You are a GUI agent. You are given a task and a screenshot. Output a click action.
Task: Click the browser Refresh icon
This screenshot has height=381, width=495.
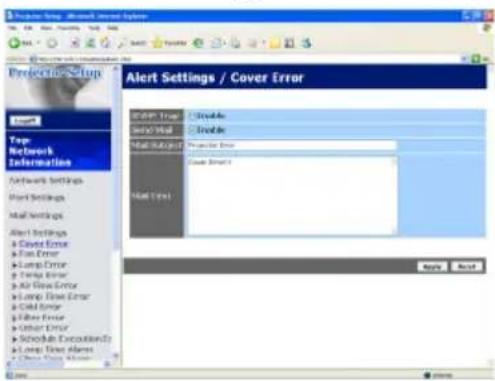[x=90, y=43]
